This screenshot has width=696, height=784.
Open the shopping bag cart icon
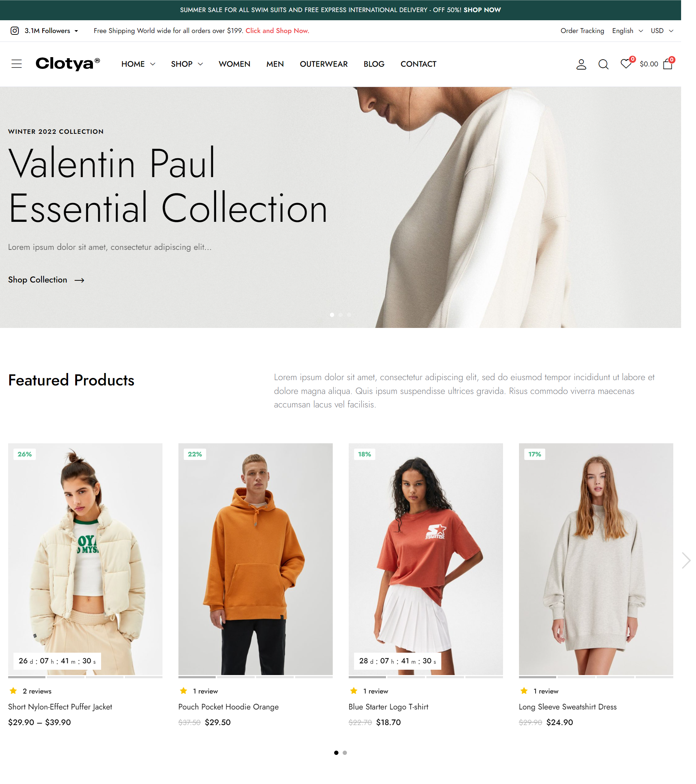(x=668, y=64)
